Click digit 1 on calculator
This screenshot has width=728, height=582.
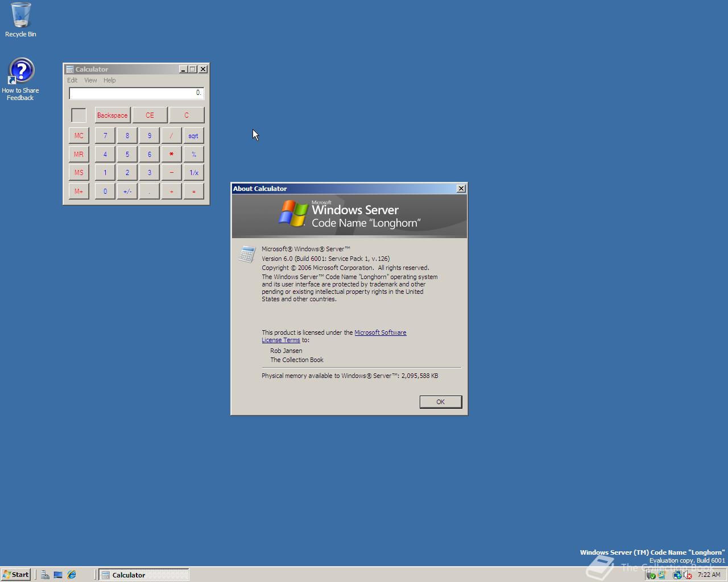[105, 172]
